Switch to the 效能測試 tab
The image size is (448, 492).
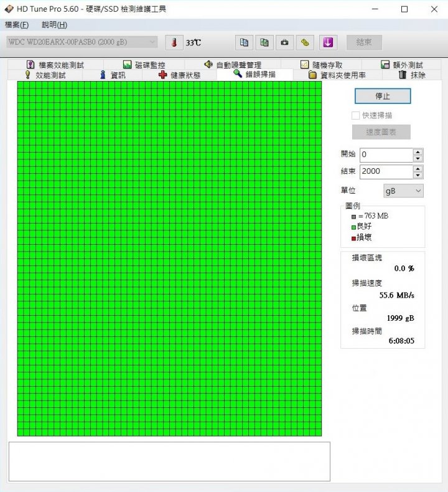click(45, 75)
